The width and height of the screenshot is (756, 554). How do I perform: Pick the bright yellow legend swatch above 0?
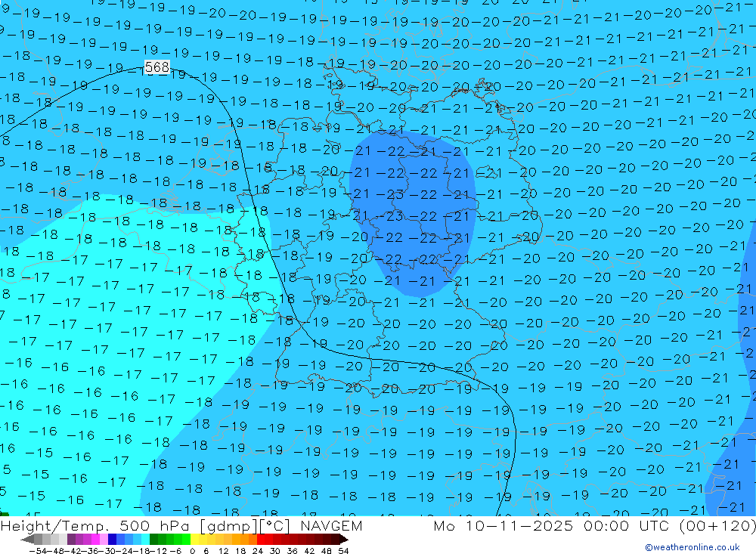[195, 540]
